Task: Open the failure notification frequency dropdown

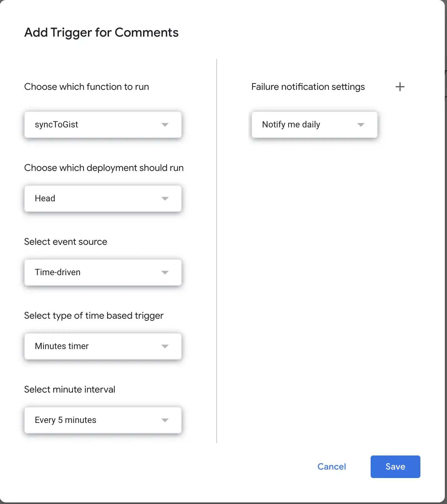Action: point(314,125)
